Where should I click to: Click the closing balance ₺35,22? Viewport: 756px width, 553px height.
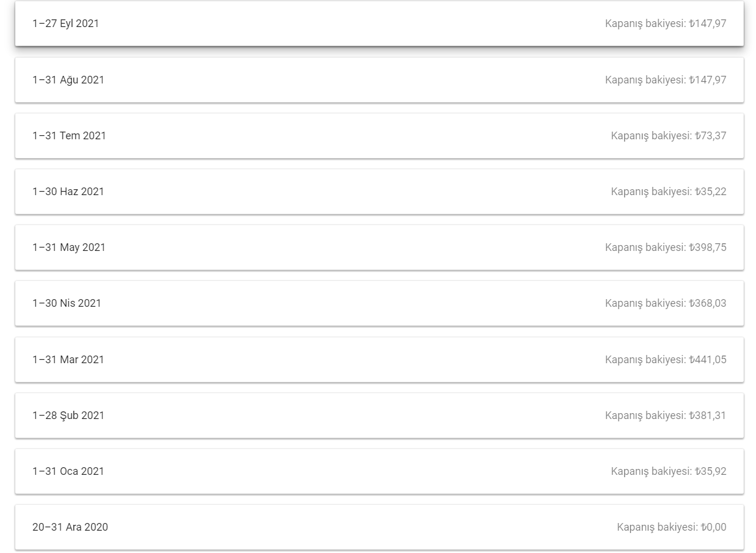668,192
